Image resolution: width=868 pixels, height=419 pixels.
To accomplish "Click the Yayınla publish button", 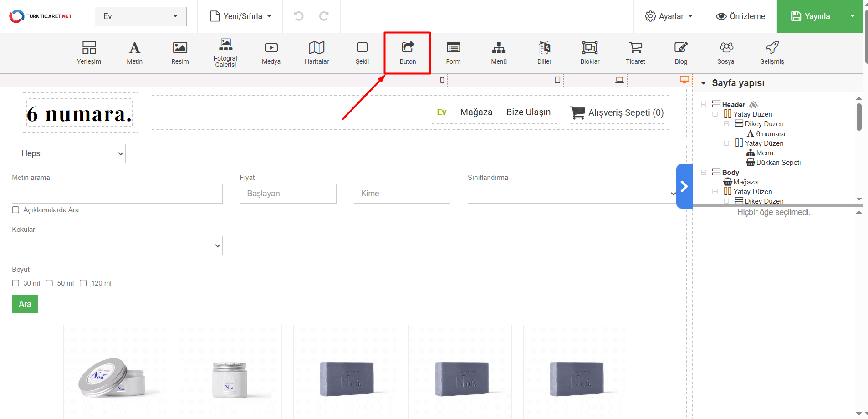I will click(x=810, y=16).
